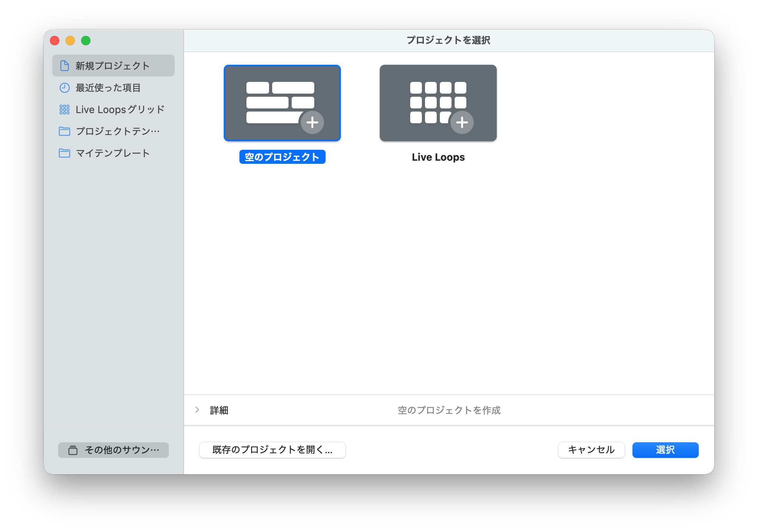Click the clock icon beside 最近使った項目

[x=65, y=88]
